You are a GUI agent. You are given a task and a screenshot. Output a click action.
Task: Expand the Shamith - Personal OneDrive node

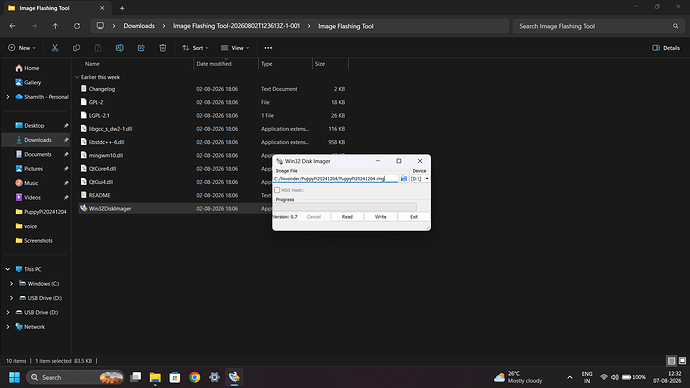7,97
